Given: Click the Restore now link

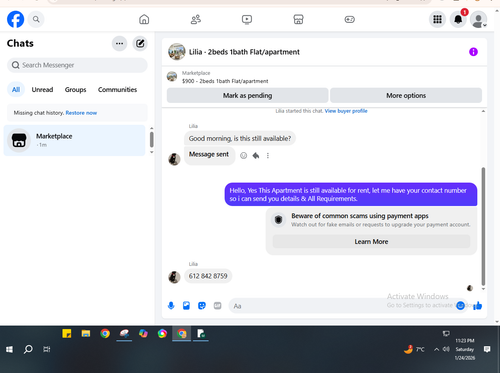Looking at the screenshot, I should point(81,113).
